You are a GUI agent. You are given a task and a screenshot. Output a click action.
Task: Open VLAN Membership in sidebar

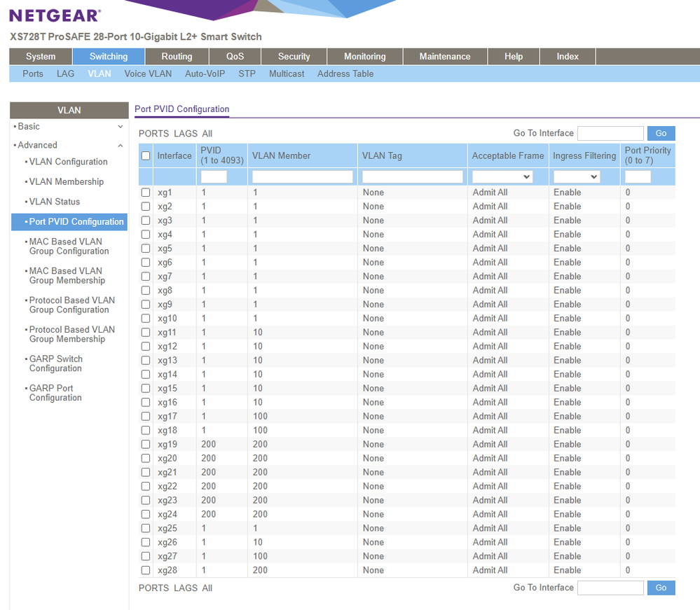(66, 182)
